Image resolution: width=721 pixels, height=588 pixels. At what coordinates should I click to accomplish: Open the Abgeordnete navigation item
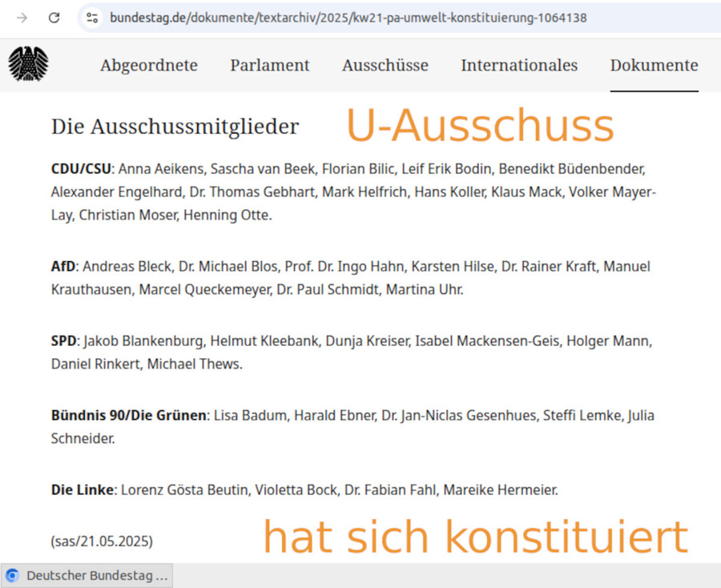149,66
